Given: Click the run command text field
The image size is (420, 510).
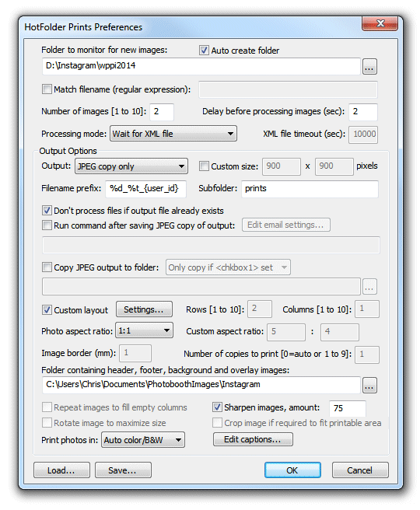Looking at the screenshot, I should [211, 245].
